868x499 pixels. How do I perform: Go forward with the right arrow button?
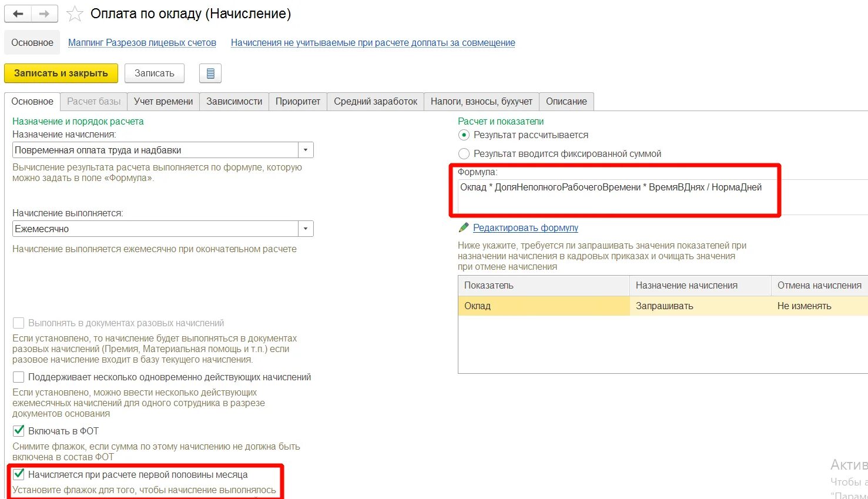[45, 14]
